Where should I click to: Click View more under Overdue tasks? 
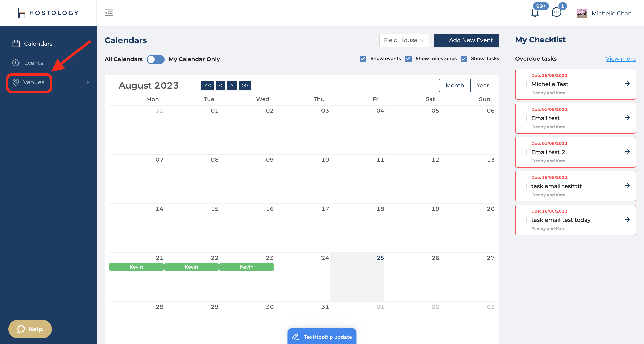[621, 59]
